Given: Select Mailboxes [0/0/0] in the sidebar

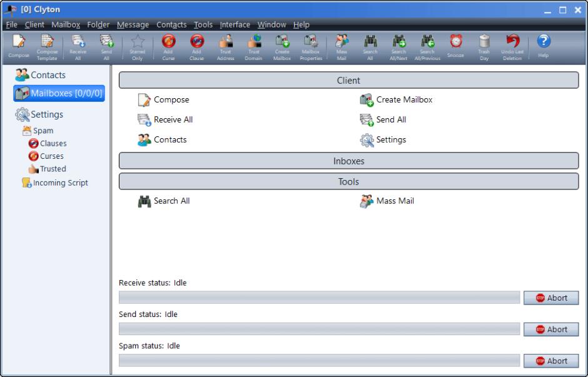Looking at the screenshot, I should (x=59, y=93).
